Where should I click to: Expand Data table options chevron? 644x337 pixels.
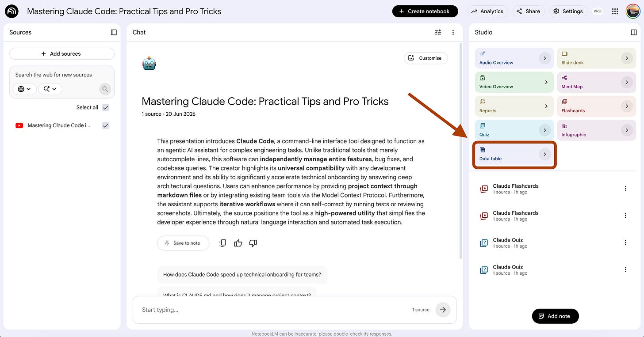(544, 154)
